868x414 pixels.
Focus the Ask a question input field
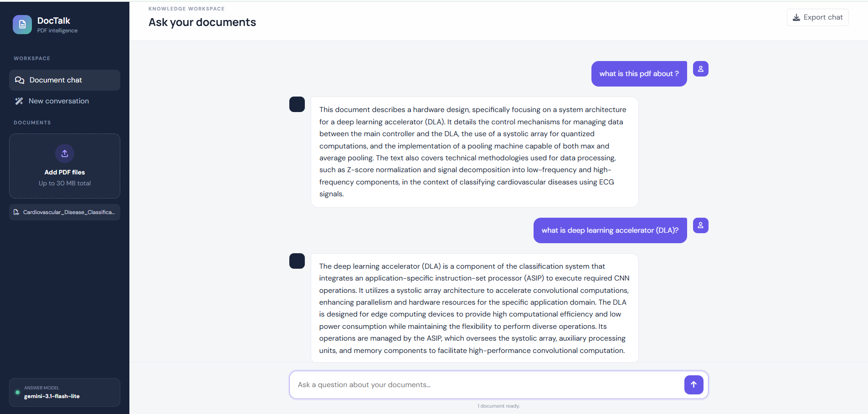click(x=486, y=385)
